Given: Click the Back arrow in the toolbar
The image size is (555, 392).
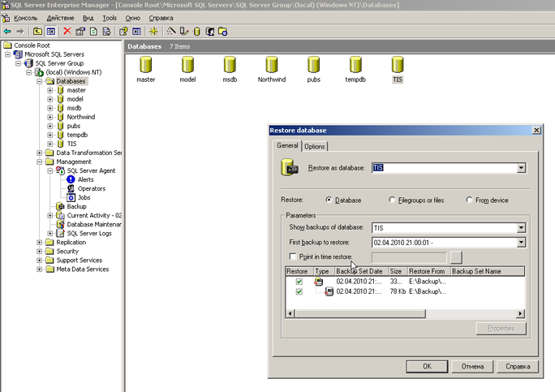Looking at the screenshot, I should pos(8,31).
